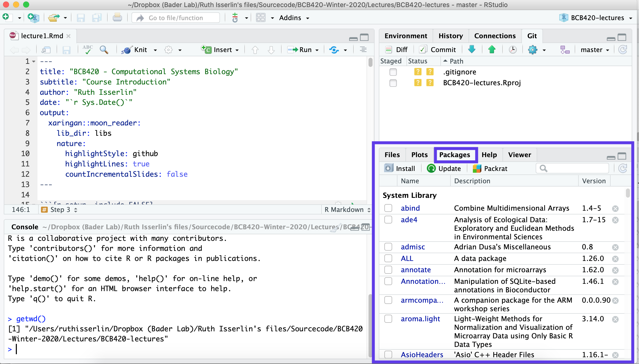Stage the .gitignore file checkbox
This screenshot has height=364, width=639.
(393, 72)
